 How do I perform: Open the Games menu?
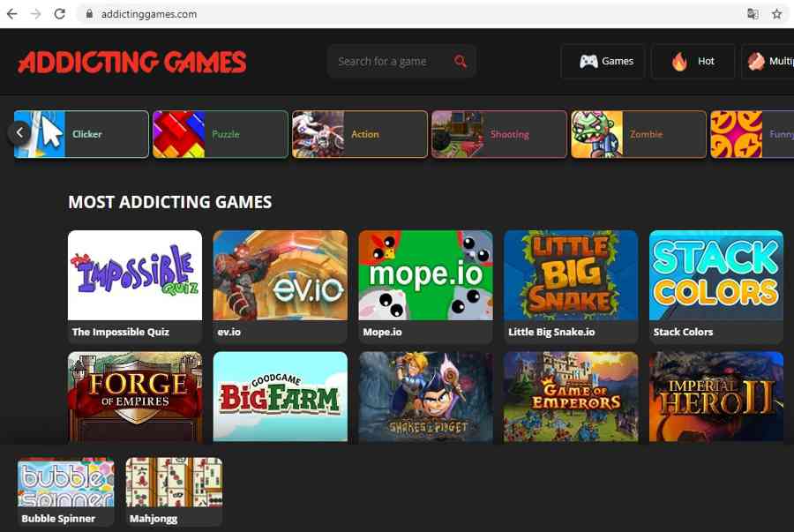click(603, 61)
